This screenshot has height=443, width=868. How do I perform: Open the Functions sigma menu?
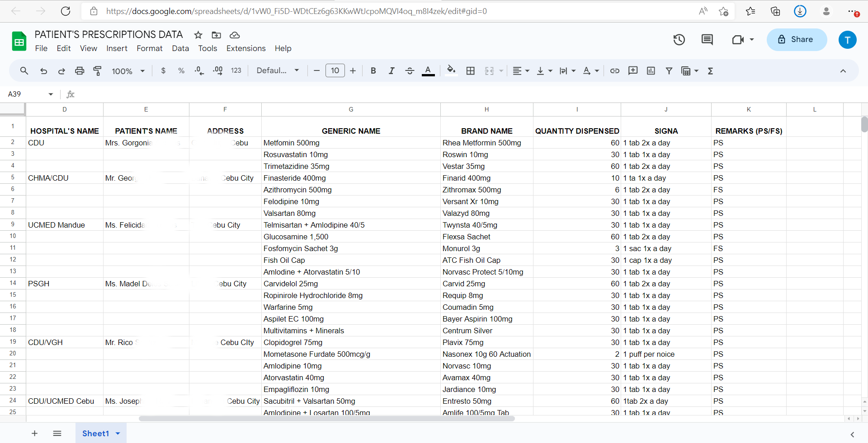coord(710,71)
